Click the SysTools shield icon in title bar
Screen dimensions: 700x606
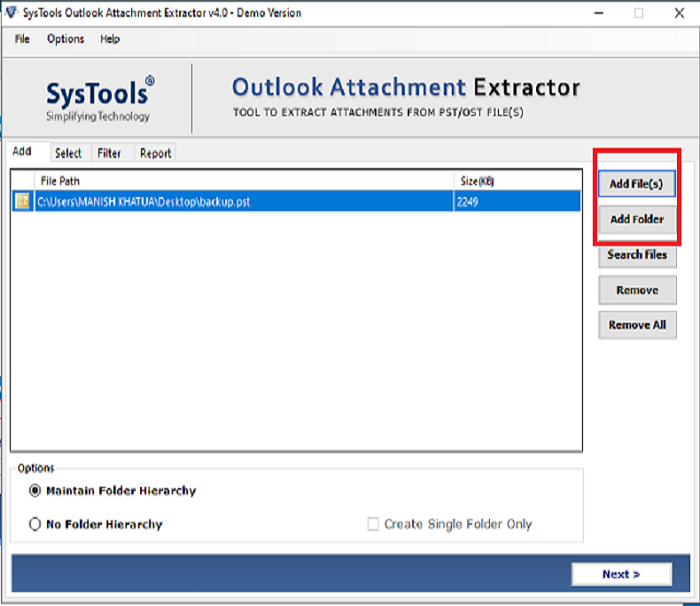click(12, 13)
